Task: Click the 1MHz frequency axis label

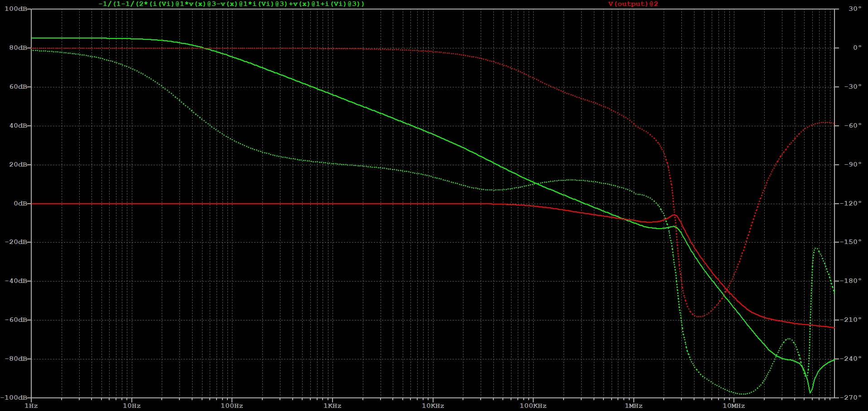Action: pos(634,406)
